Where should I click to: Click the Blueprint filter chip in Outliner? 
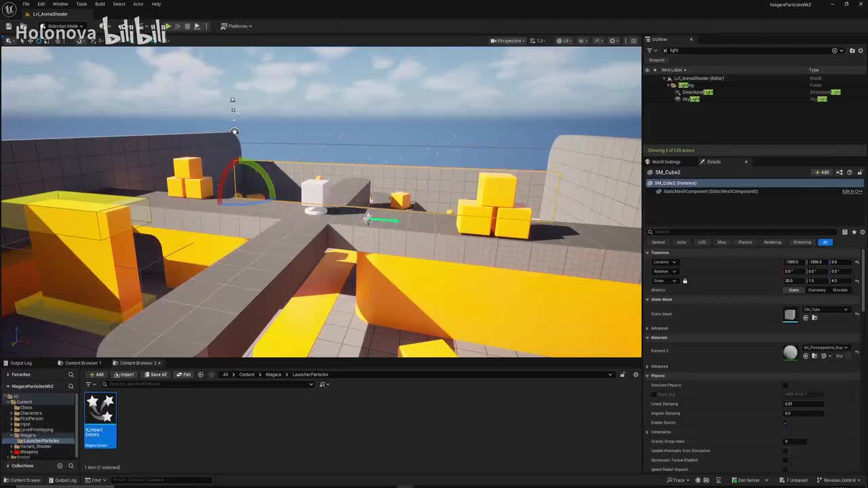pos(656,60)
